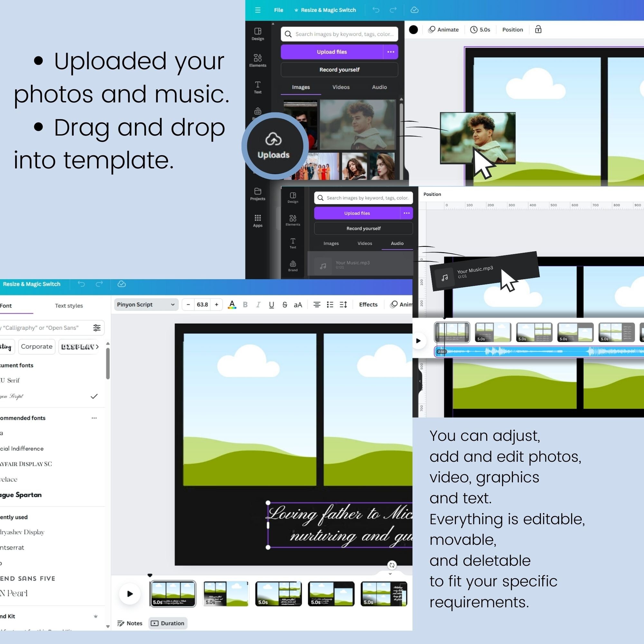This screenshot has width=644, height=644.
Task: Switch to the Videos uploads tab
Action: [x=341, y=87]
